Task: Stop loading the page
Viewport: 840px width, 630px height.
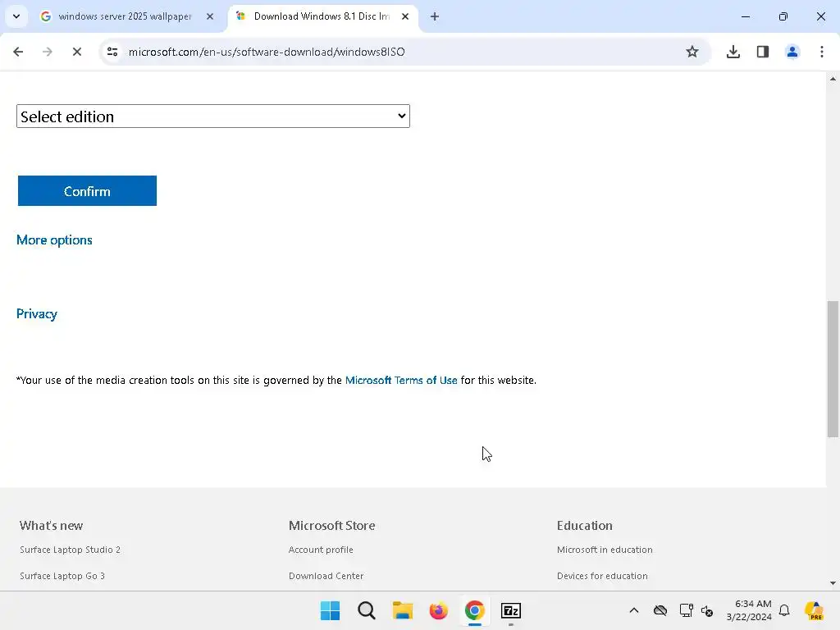Action: click(x=76, y=52)
